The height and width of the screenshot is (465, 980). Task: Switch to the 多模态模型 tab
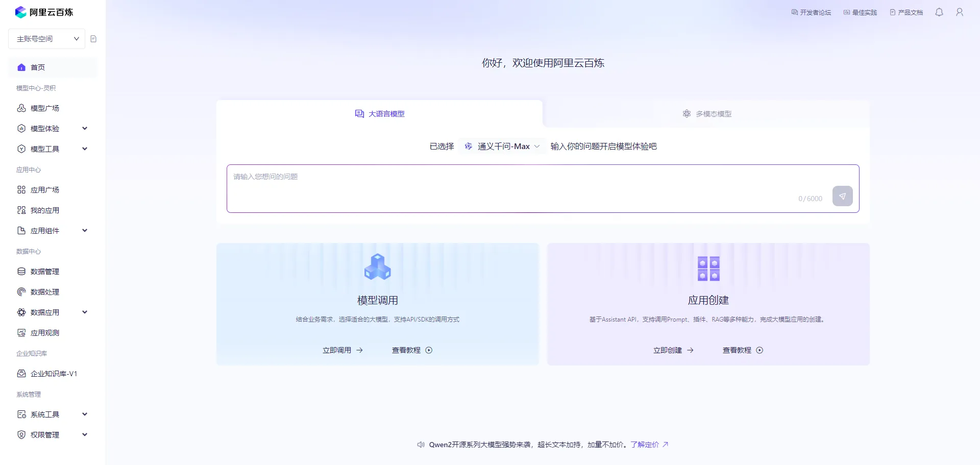pos(707,114)
